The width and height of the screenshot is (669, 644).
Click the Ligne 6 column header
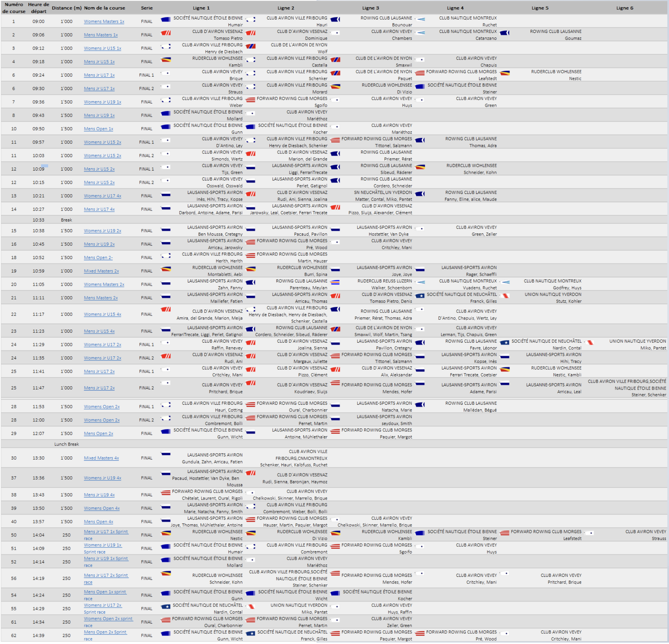pos(625,8)
